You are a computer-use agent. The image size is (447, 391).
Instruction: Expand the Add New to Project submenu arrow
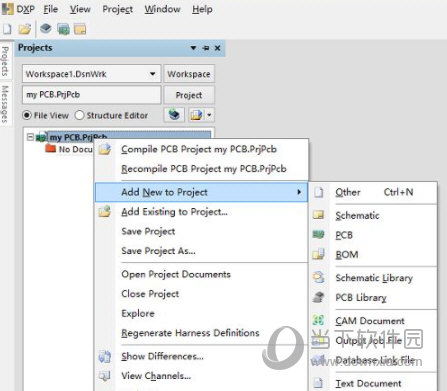pyautogui.click(x=299, y=192)
